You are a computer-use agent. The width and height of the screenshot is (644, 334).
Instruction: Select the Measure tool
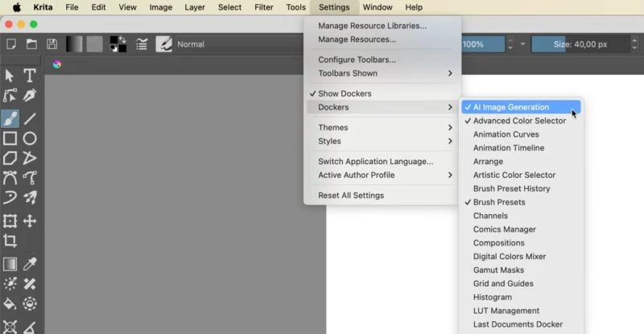pyautogui.click(x=30, y=327)
